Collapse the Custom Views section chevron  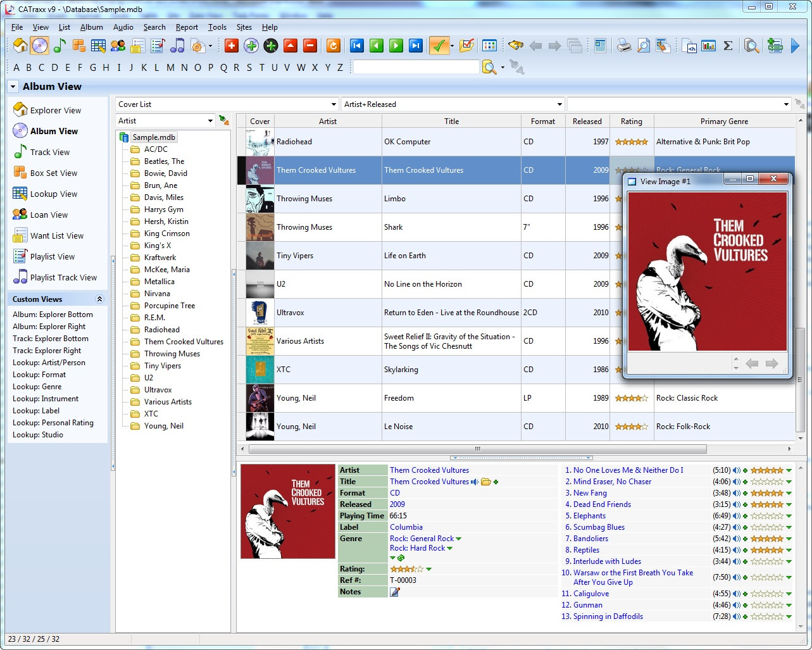click(x=99, y=299)
